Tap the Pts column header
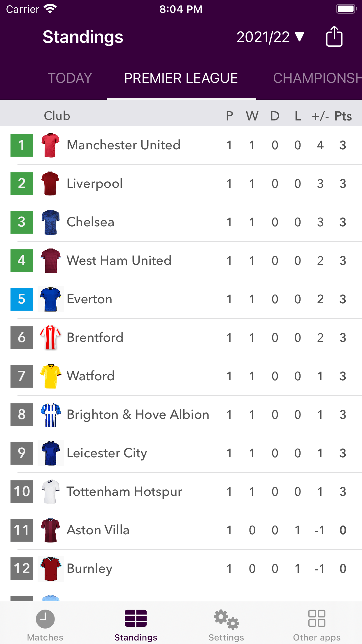Viewport: 362px width, 644px height. 343,116
